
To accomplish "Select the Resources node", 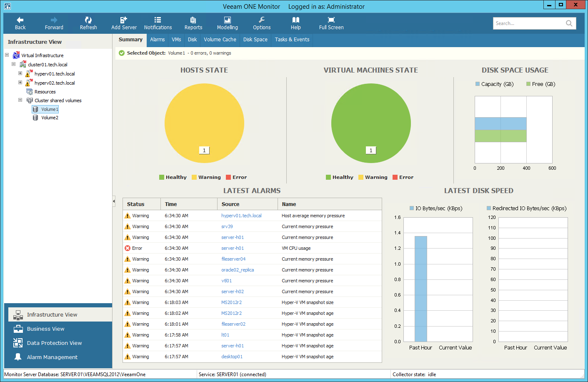I will click(45, 92).
